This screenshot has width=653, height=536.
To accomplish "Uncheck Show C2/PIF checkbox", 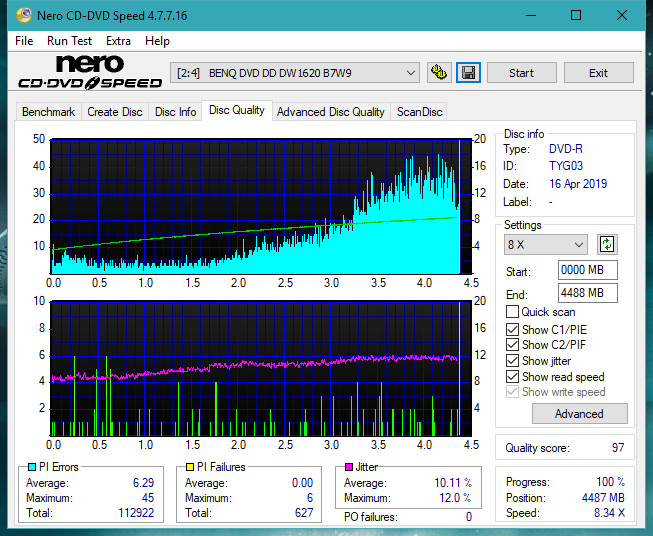I will pyautogui.click(x=512, y=345).
